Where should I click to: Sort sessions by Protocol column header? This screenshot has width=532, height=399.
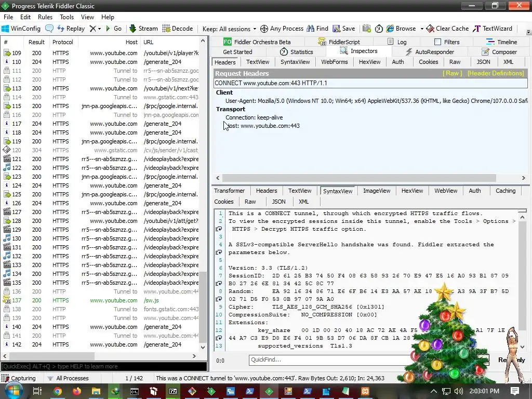[x=63, y=42]
